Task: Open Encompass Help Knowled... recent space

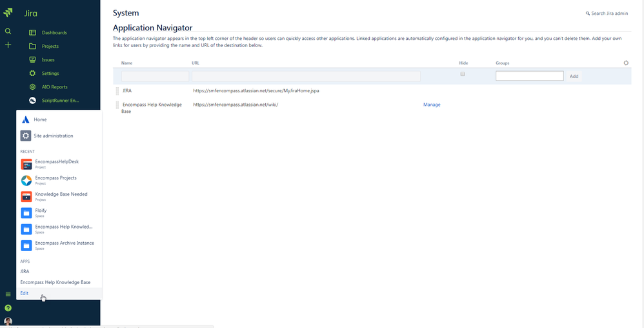Action: [64, 227]
